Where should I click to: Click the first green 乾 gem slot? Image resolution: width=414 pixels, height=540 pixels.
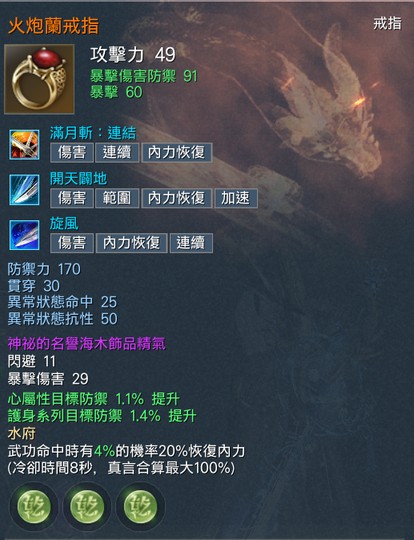coord(34,507)
